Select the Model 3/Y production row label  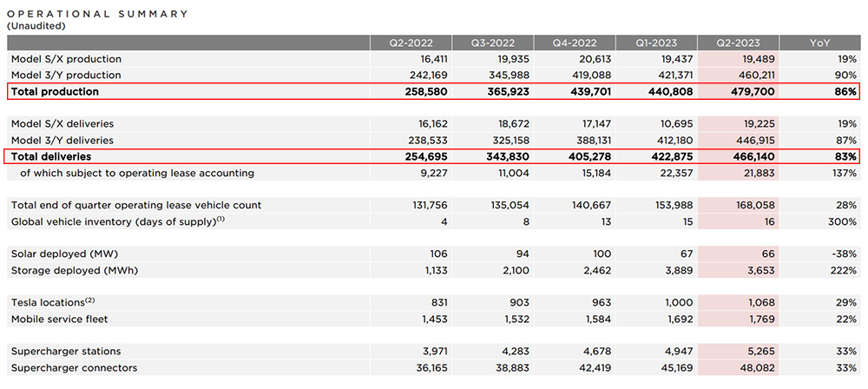click(66, 75)
